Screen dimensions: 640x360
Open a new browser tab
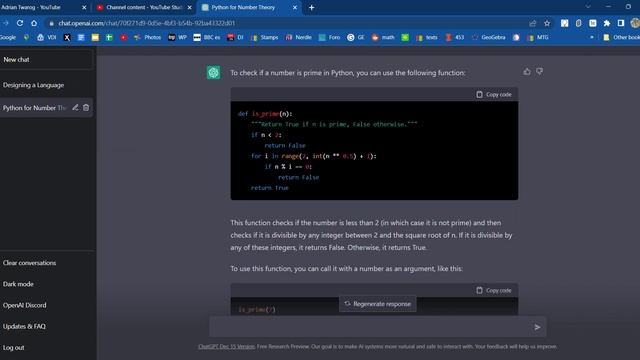311,7
